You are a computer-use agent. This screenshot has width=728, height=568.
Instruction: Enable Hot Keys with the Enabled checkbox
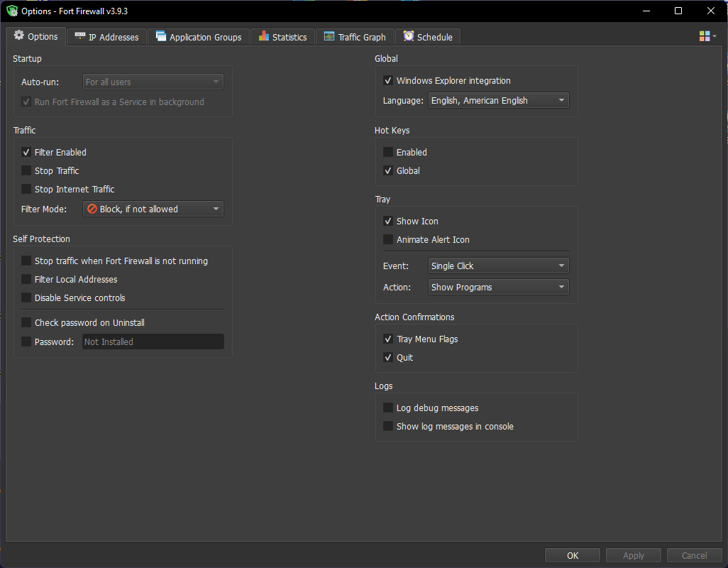(388, 153)
